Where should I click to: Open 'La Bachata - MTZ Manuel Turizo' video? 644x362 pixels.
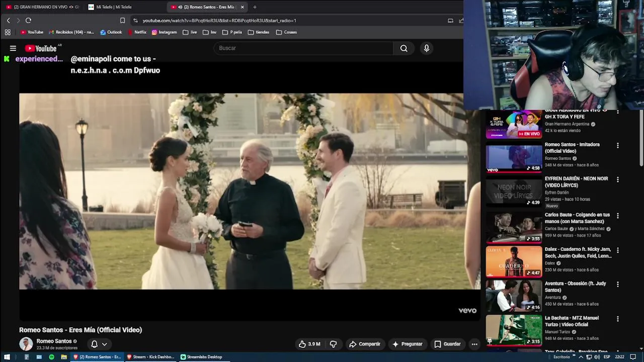tap(572, 321)
